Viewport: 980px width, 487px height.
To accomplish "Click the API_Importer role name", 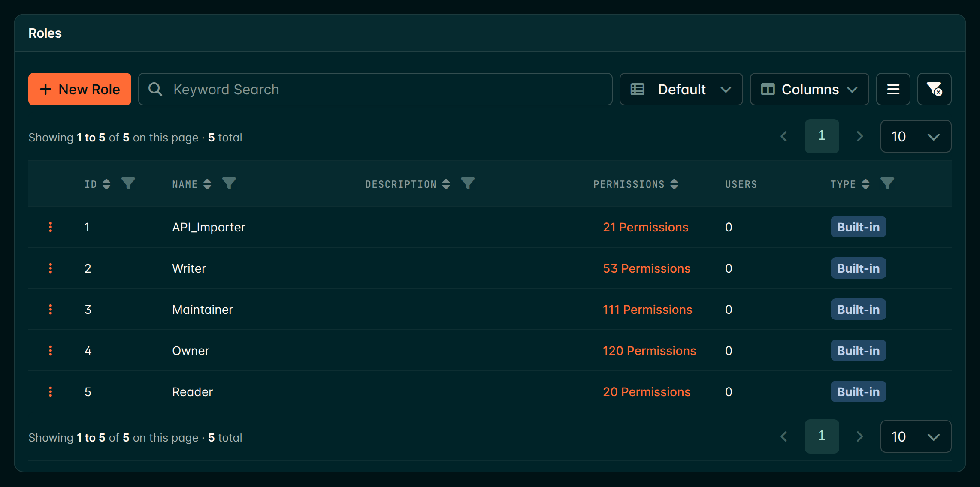I will 209,227.
